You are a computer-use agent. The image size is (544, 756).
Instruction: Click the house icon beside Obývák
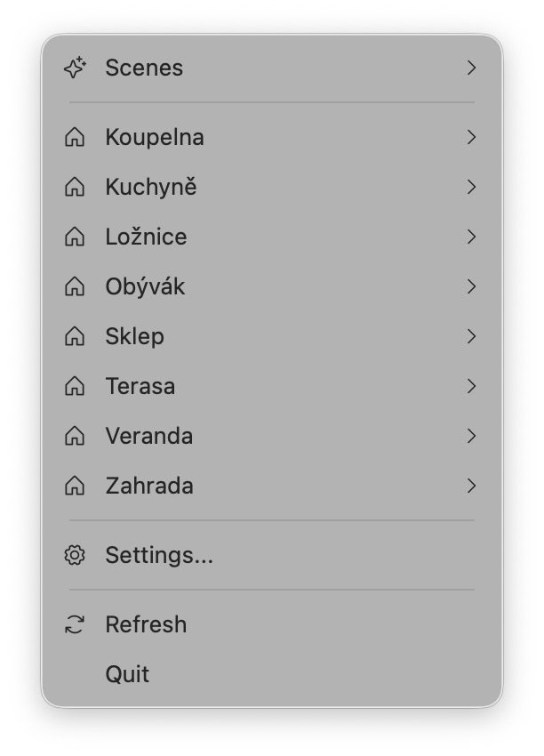coord(75,287)
